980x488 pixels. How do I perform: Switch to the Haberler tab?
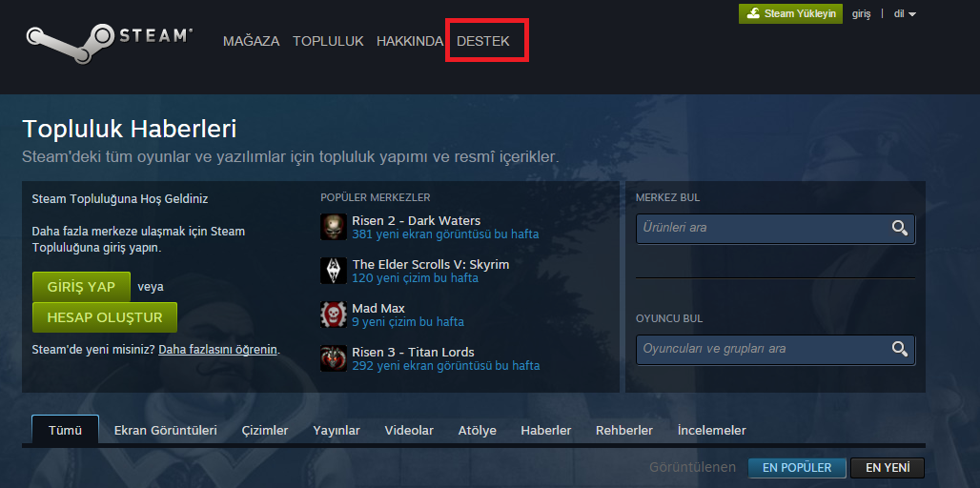[x=546, y=431]
